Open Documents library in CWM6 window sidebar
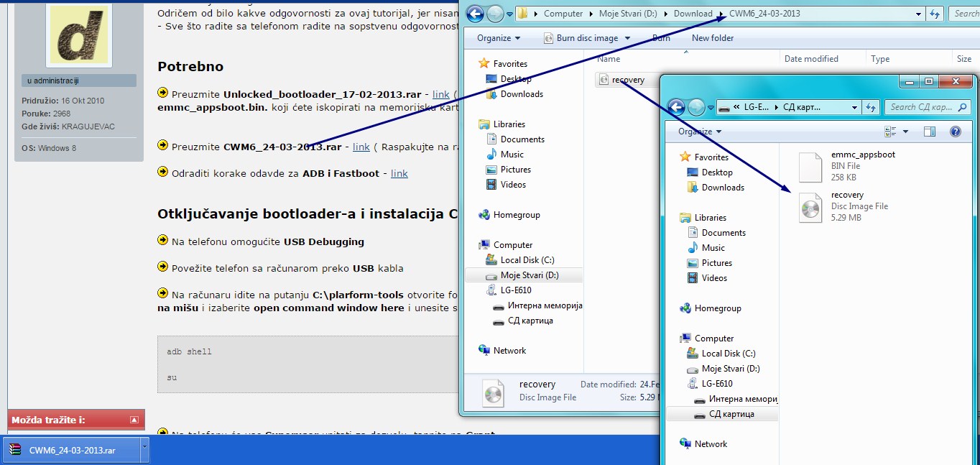980x465 pixels. (x=522, y=139)
